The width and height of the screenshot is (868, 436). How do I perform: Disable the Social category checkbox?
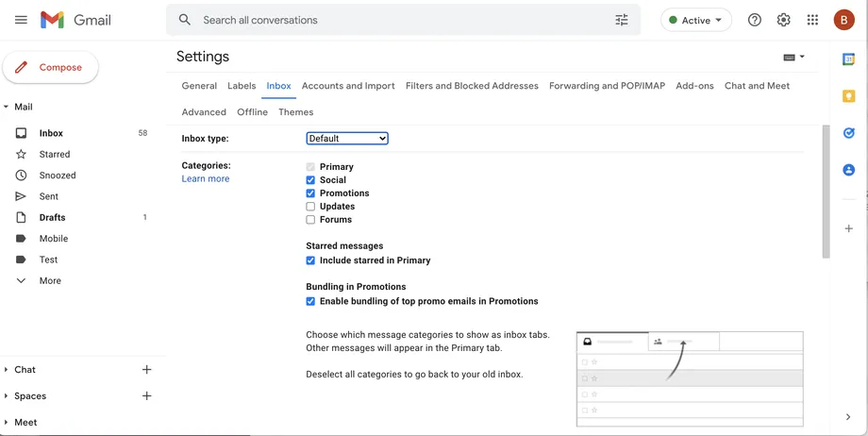point(310,180)
